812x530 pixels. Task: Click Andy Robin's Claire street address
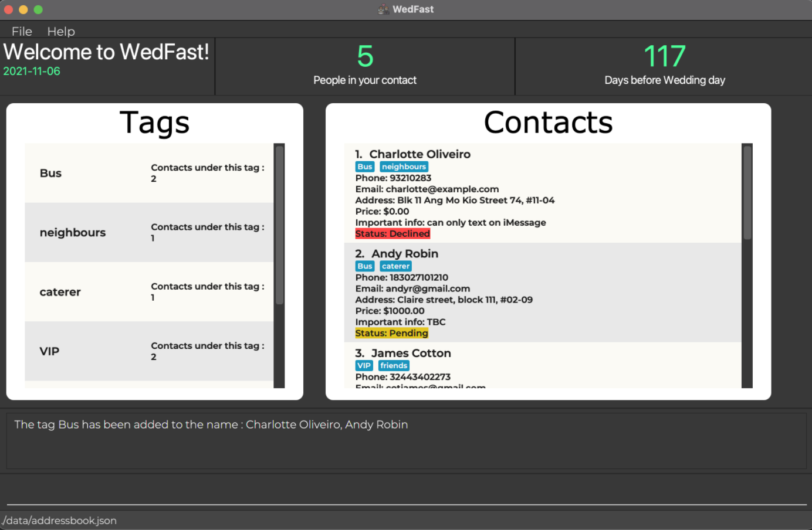444,300
